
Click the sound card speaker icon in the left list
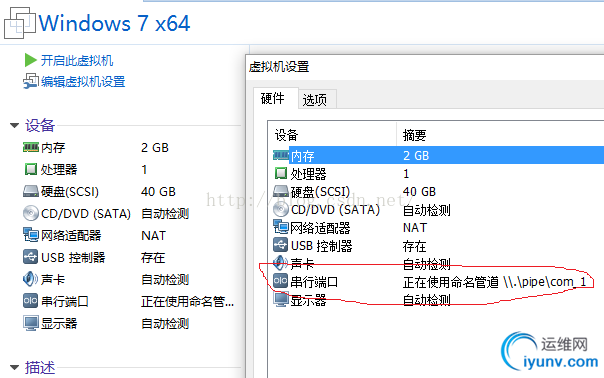coord(30,279)
